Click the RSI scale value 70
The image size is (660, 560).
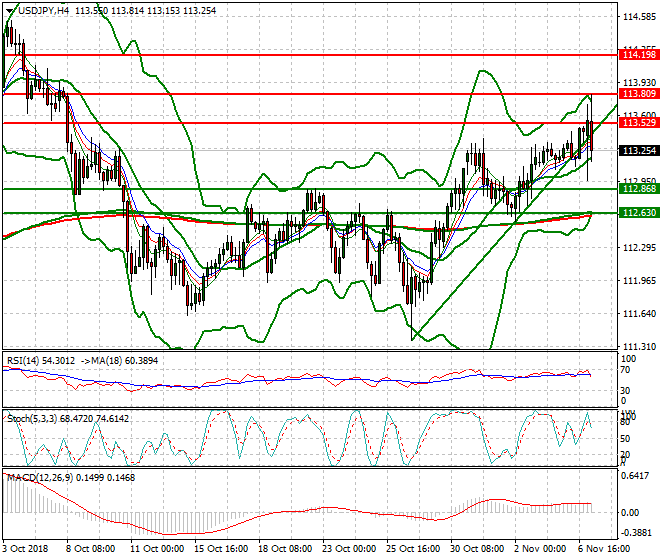click(625, 370)
